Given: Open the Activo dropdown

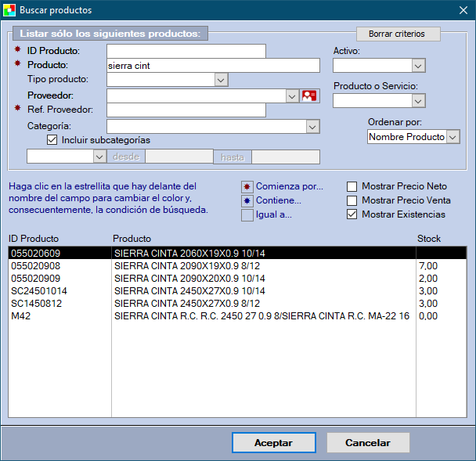Looking at the screenshot, I should pos(418,66).
